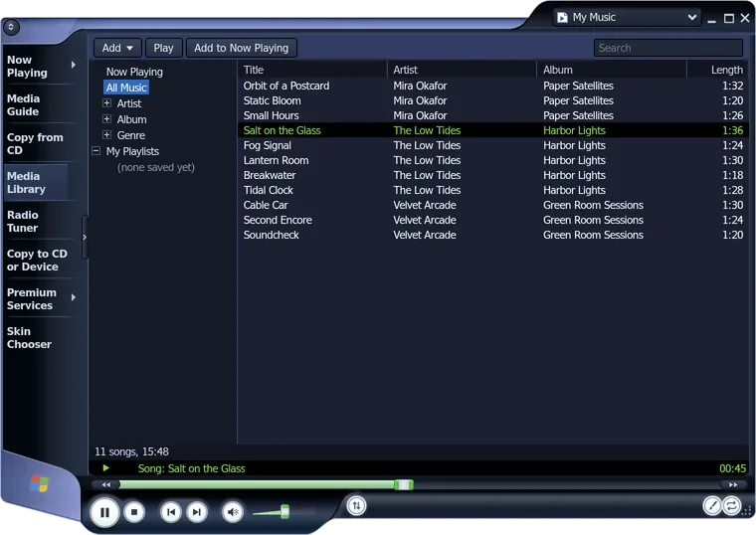Select the song Small Hours
756x535 pixels.
click(492, 115)
